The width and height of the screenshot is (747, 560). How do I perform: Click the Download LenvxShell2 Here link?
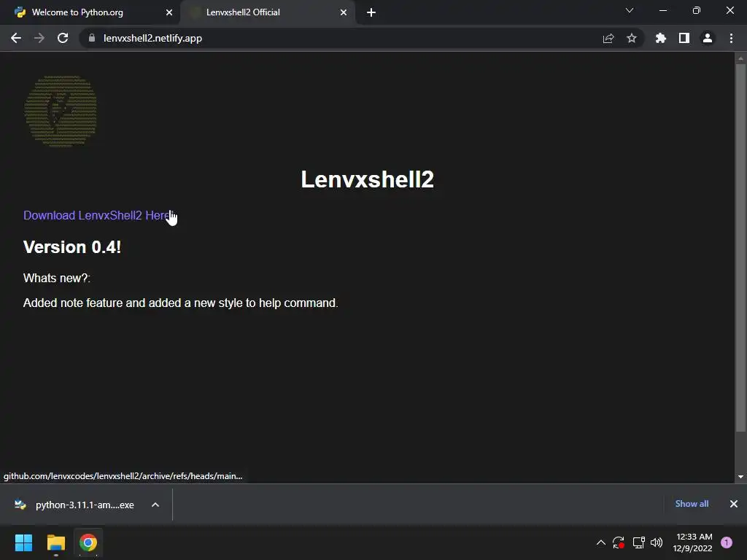97,215
